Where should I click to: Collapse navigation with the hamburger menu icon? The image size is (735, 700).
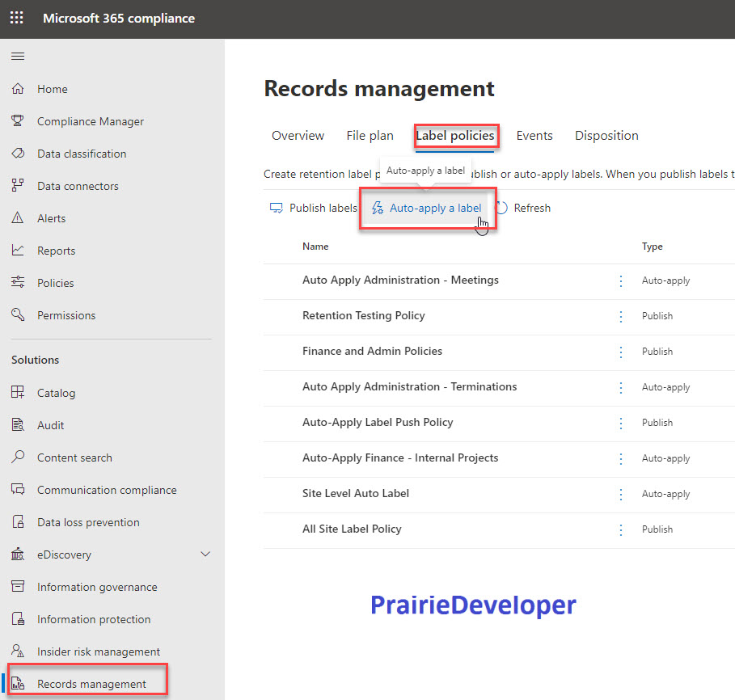(x=18, y=57)
